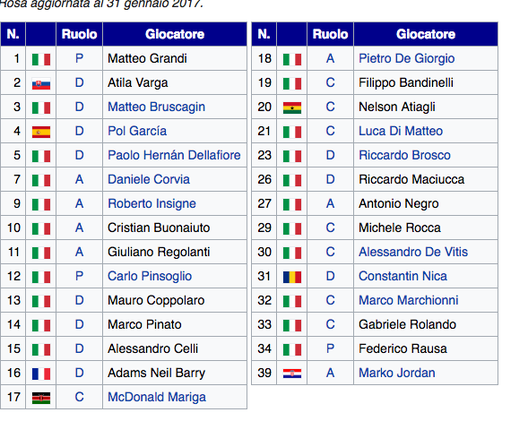528x421 pixels.
Task: Open the Matteo Bruscagin player link
Action: point(156,107)
